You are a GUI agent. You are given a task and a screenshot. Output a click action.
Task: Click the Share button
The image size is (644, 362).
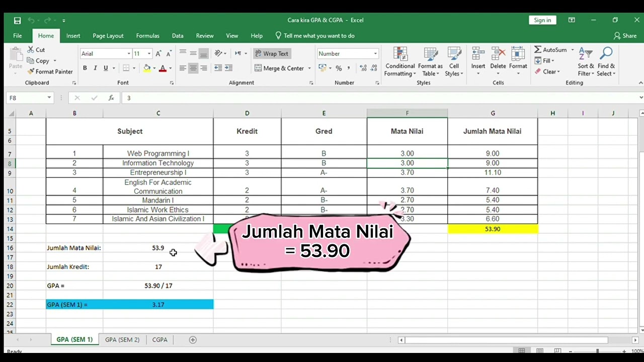625,36
